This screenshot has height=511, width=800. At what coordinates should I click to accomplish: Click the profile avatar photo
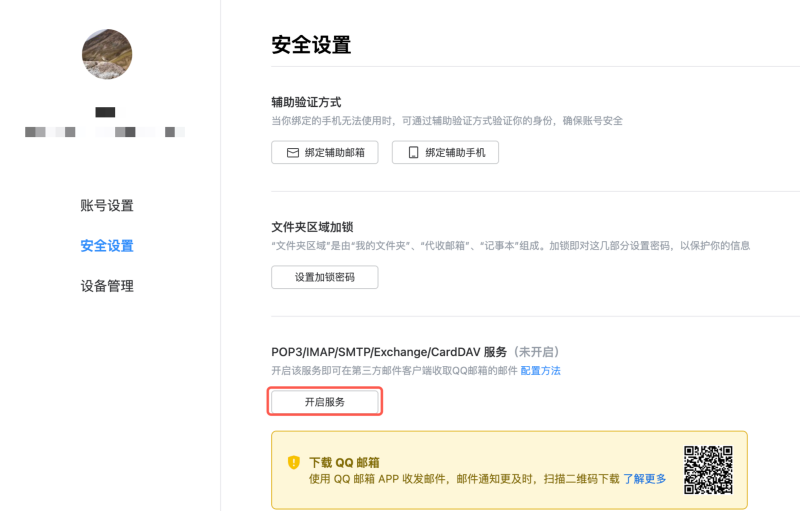click(x=107, y=54)
